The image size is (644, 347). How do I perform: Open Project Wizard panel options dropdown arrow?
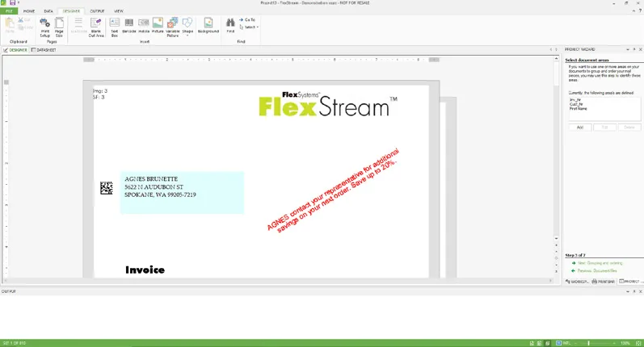click(x=628, y=50)
